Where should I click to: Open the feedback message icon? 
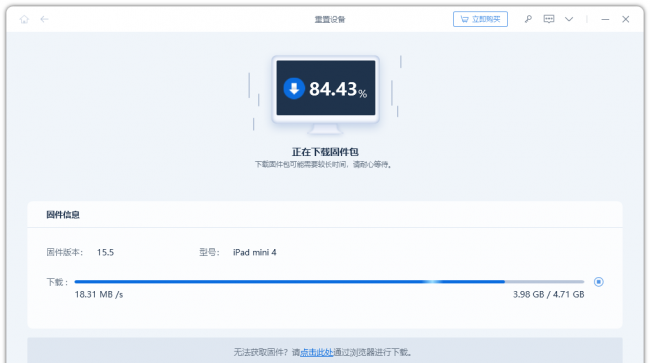(549, 19)
